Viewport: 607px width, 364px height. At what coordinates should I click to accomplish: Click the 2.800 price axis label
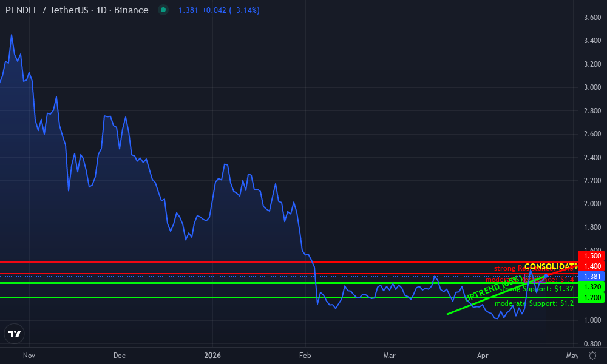pyautogui.click(x=592, y=111)
